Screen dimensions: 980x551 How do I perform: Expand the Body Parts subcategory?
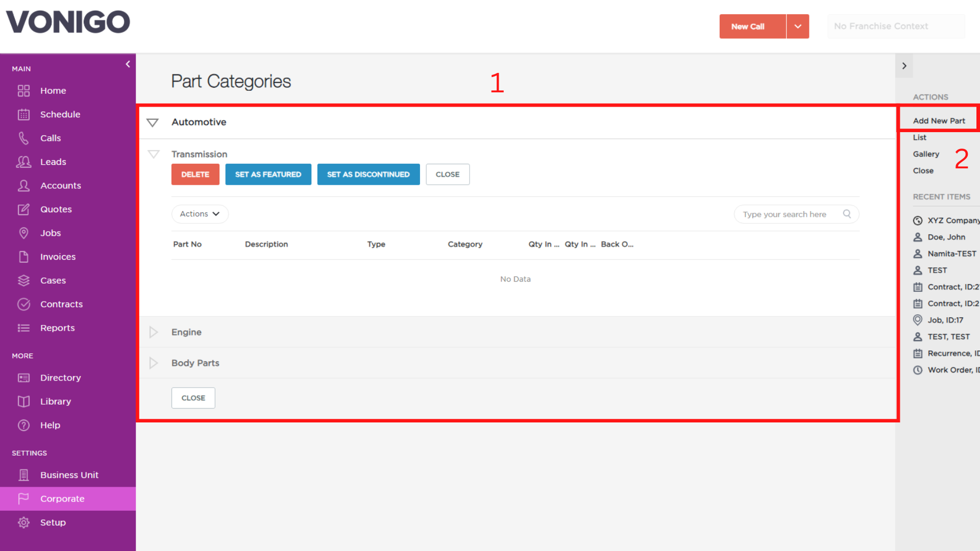point(153,363)
